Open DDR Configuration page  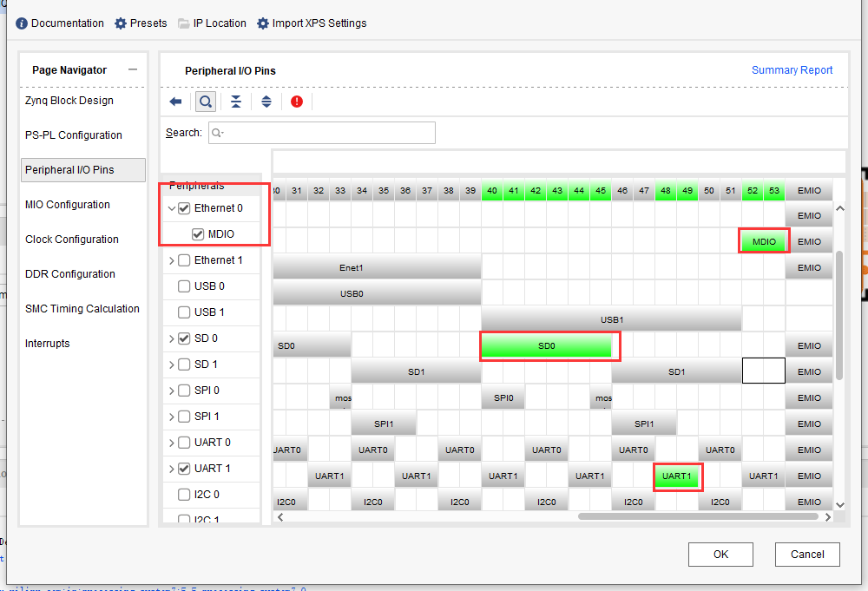70,274
